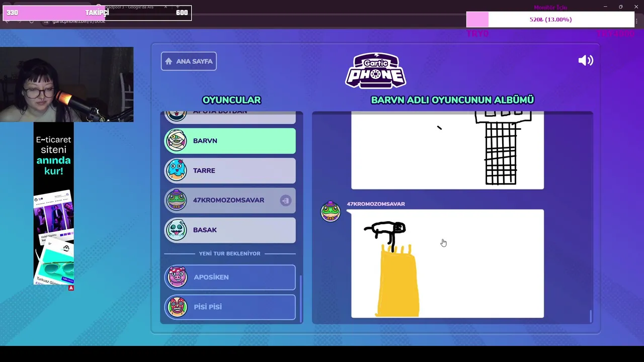This screenshot has width=644, height=362.
Task: Click the ad badge icon under the banner
Action: [71, 288]
